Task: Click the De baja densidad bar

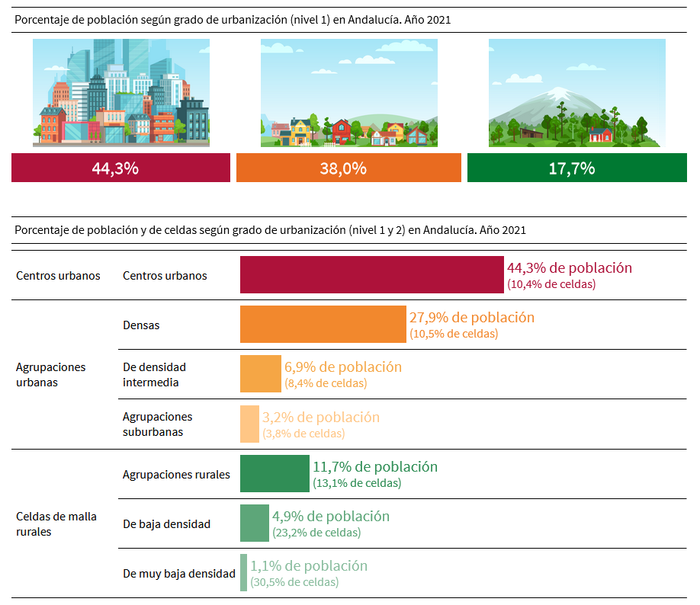Action: coord(255,523)
